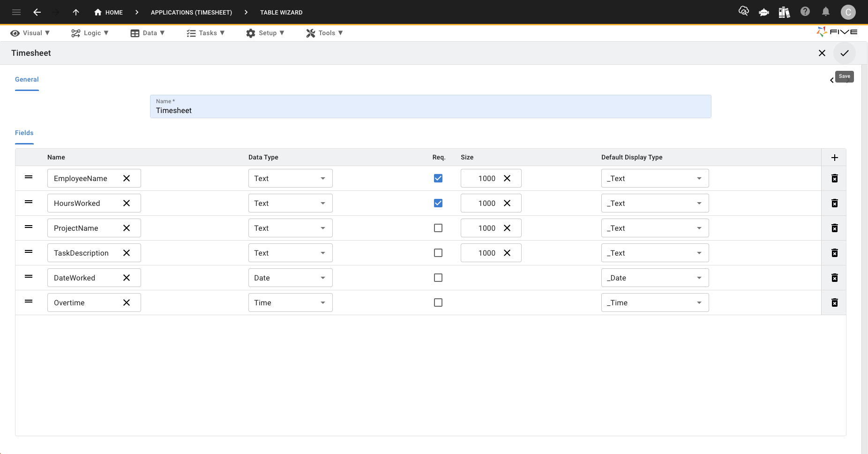The height and width of the screenshot is (454, 868).
Task: Add a new field with the plus button
Action: (835, 158)
